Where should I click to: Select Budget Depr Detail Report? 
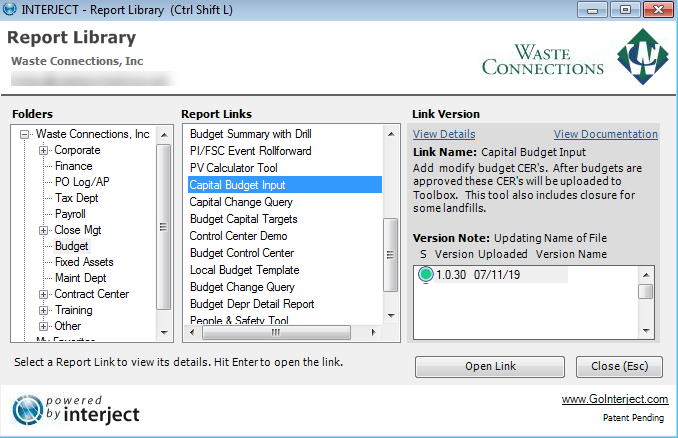click(252, 304)
